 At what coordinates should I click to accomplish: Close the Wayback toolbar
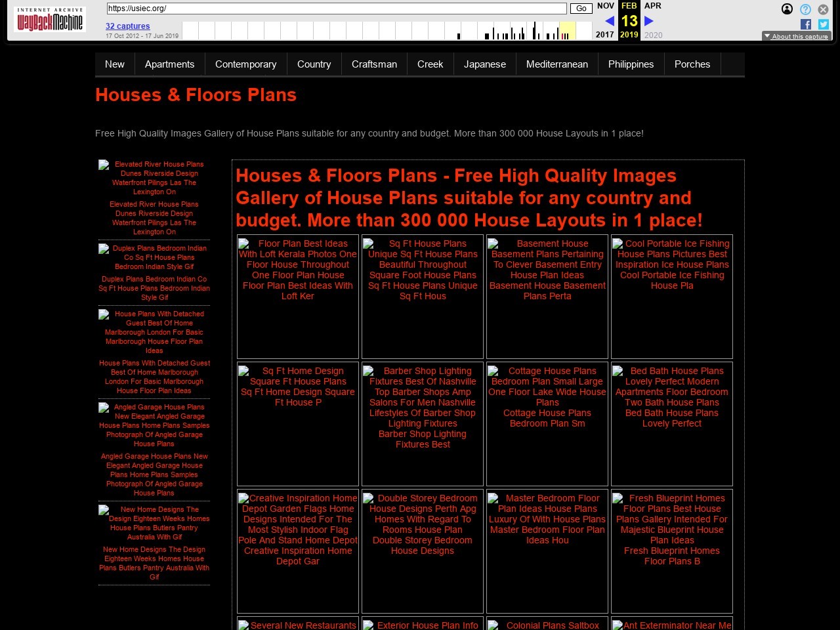pyautogui.click(x=823, y=9)
